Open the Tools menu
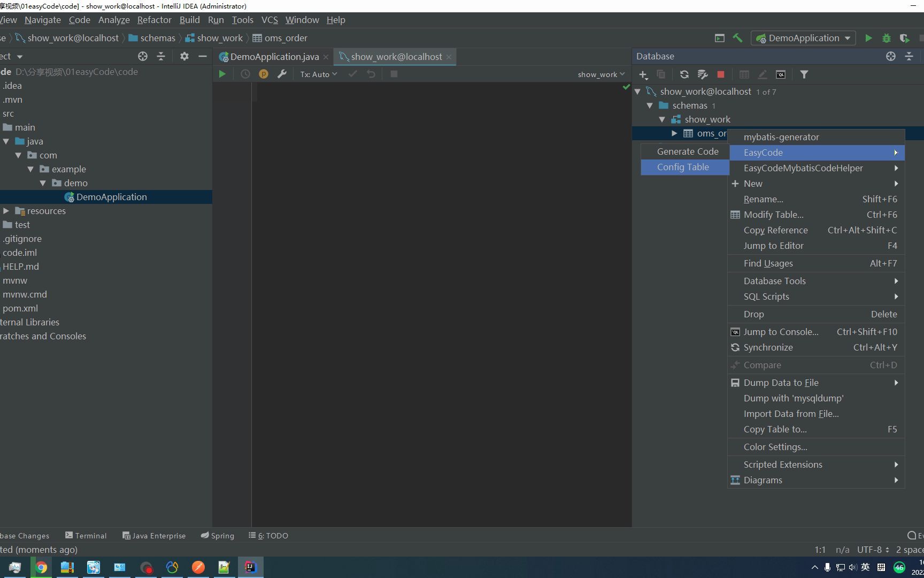Image resolution: width=924 pixels, height=578 pixels. coord(243,20)
